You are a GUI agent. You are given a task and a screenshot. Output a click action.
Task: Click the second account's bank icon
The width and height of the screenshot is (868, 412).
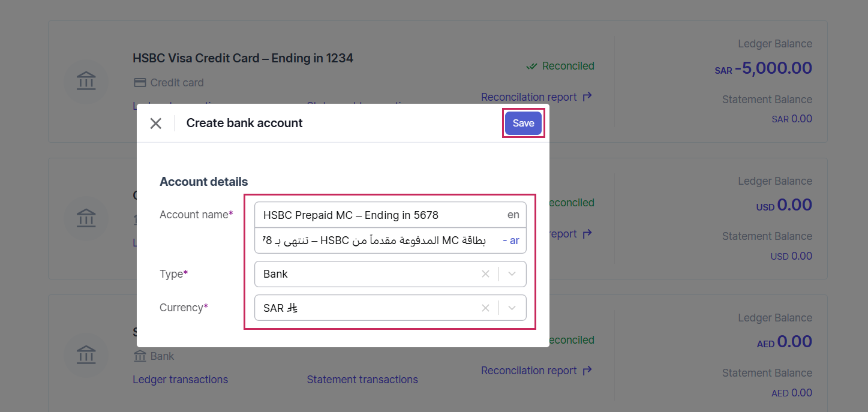tap(86, 217)
